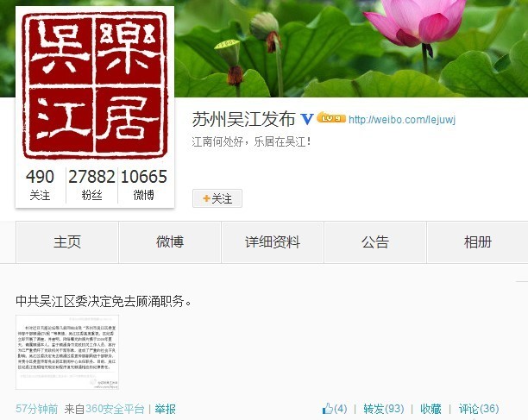Image resolution: width=528 pixels, height=420 pixels.
Task: Click the orange plus 关注 follow button
Action: point(217,198)
